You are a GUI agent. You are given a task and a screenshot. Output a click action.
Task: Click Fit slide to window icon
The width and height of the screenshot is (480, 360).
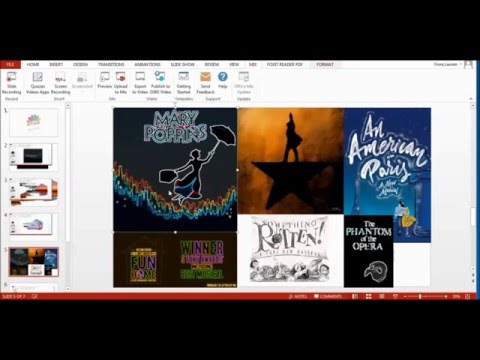pyautogui.click(x=468, y=296)
